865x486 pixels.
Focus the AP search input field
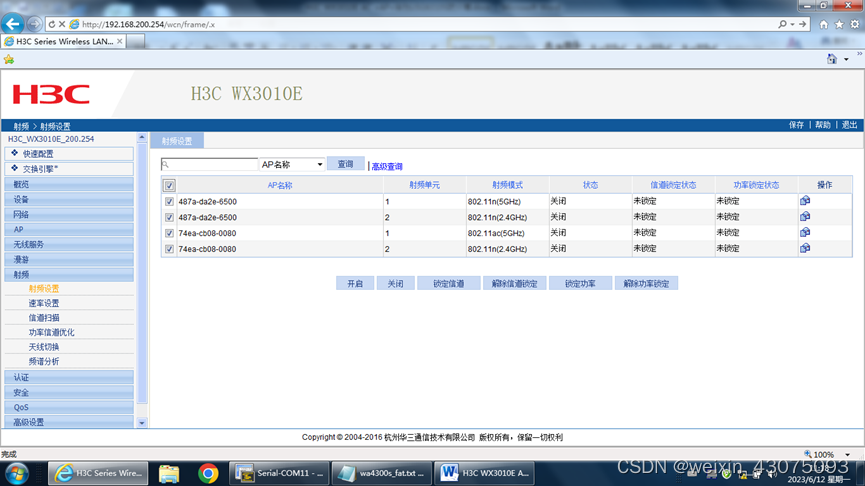point(209,164)
